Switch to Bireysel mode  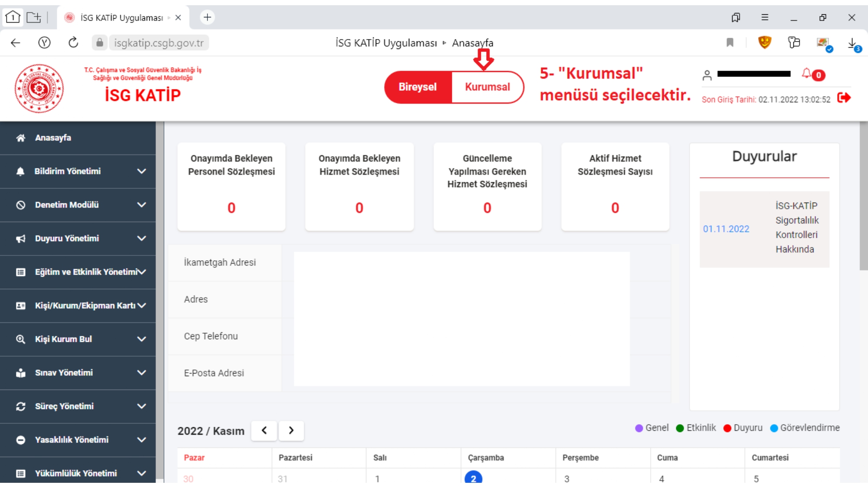click(418, 87)
